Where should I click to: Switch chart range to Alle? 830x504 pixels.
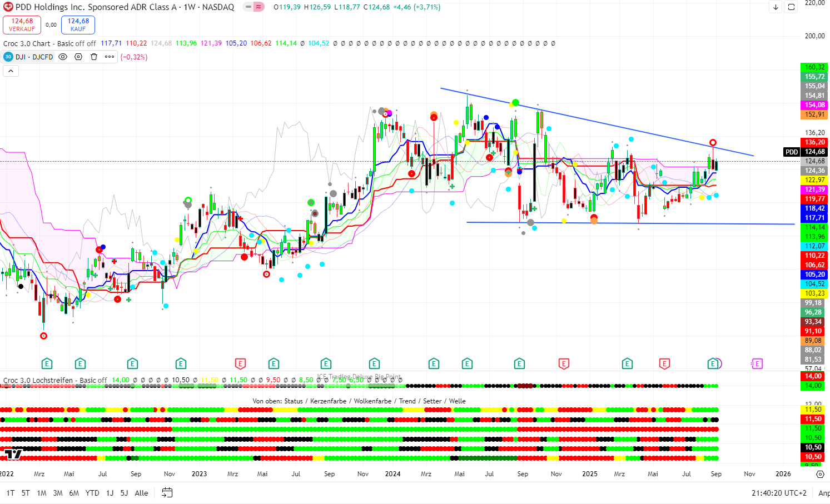[x=141, y=493]
